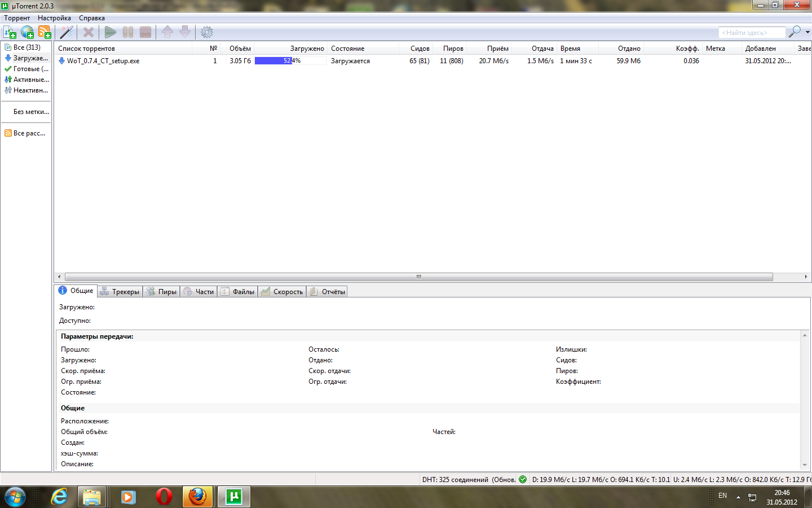Click the torrent list scroll-left arrow
Image resolution: width=812 pixels, height=508 pixels.
59,277
